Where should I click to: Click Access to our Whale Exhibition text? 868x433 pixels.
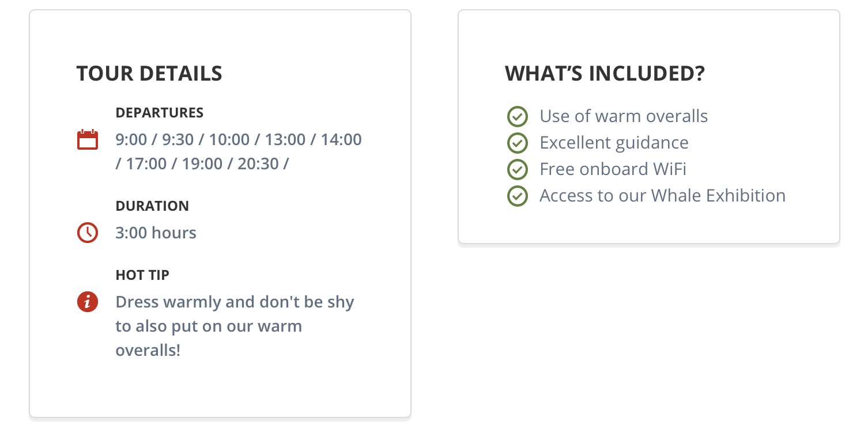[663, 196]
